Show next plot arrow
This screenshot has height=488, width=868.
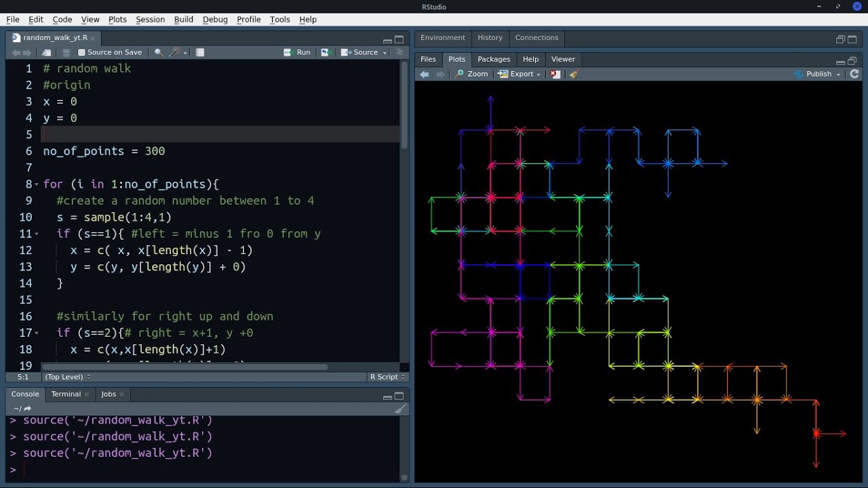440,74
